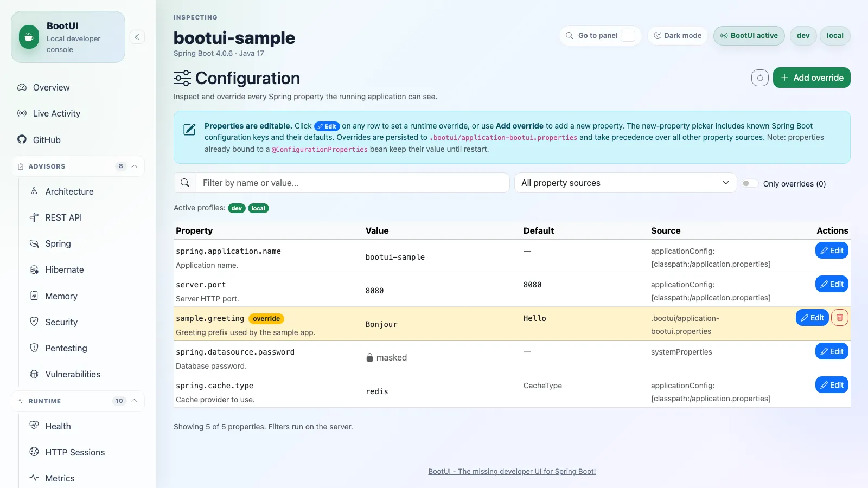
Task: Click the edit note icon in info banner
Action: click(x=189, y=129)
